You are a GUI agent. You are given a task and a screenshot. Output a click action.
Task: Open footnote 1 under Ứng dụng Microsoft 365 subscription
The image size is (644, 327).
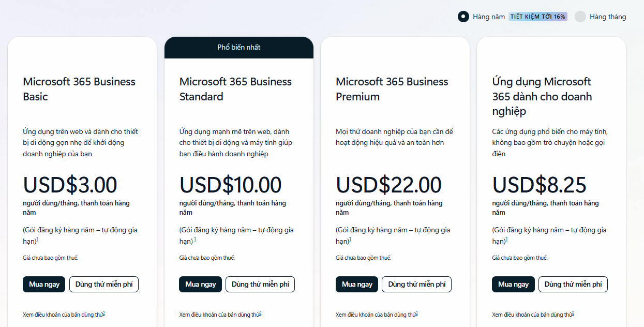[506, 240]
